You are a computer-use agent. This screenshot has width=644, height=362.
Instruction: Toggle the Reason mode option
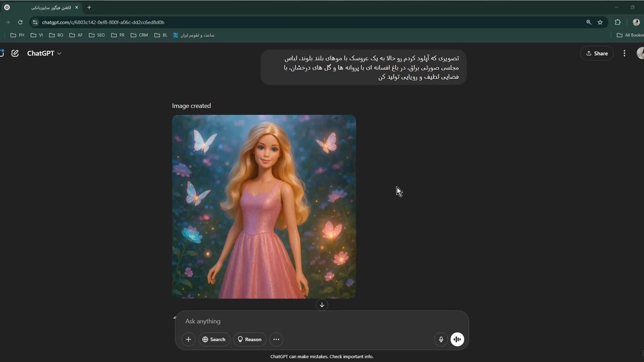coord(250,339)
